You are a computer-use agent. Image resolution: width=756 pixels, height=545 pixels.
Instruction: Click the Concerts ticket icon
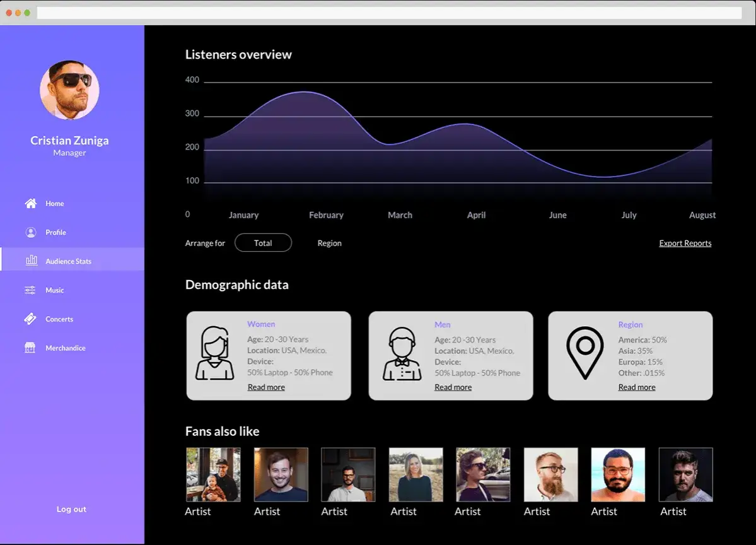click(x=30, y=319)
